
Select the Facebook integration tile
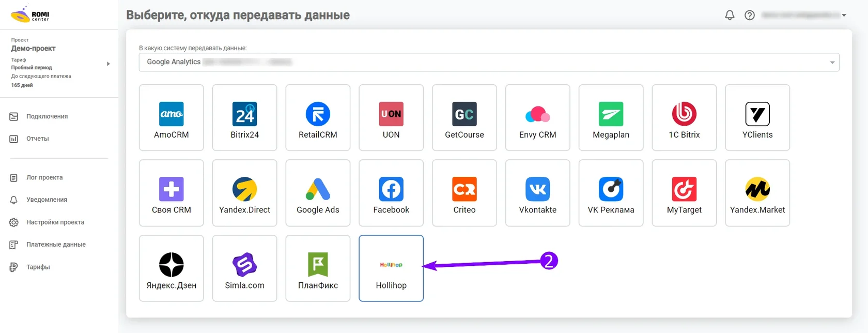pos(391,193)
